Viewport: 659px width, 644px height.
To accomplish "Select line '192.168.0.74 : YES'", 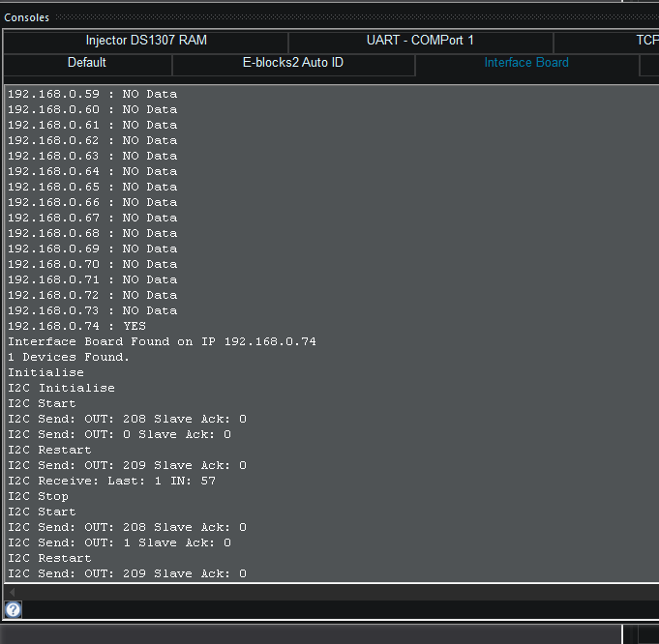I will tap(76, 326).
